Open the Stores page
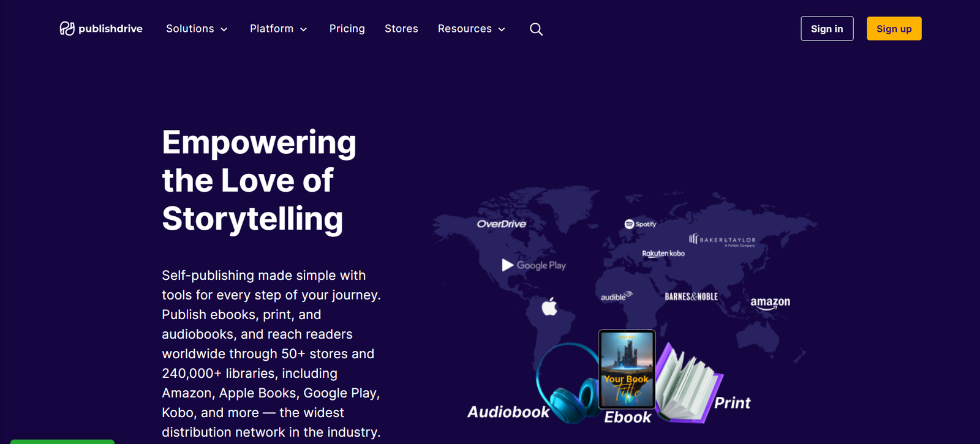This screenshot has width=980, height=444. [x=401, y=29]
